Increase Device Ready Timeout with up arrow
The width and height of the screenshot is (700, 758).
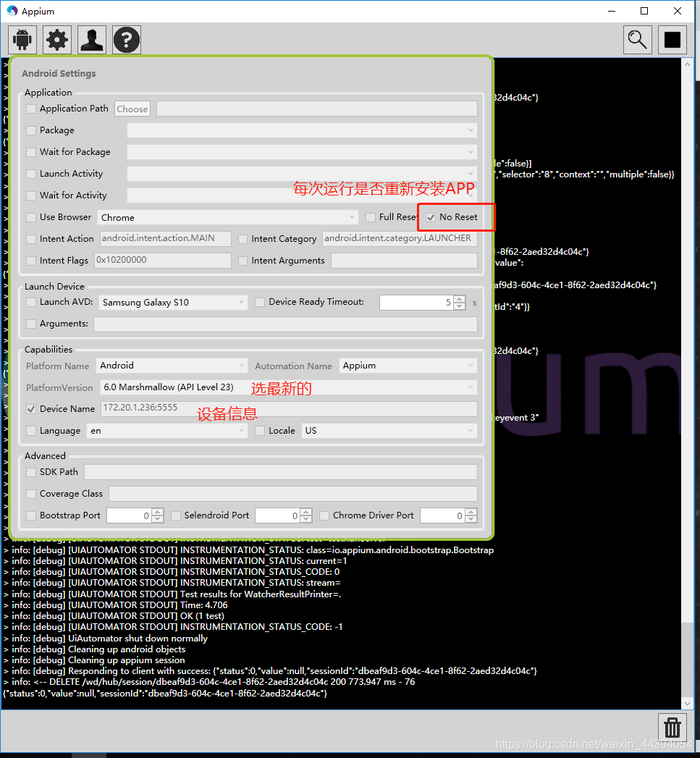coord(460,299)
